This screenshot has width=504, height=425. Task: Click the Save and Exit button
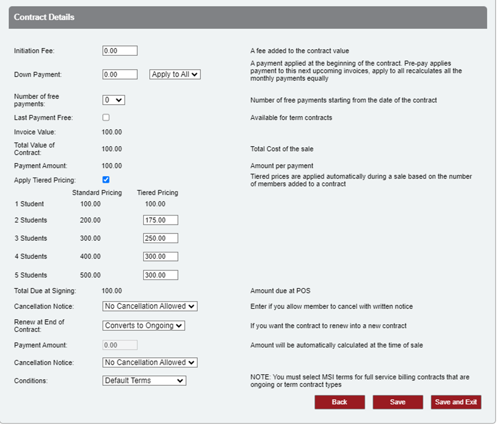click(456, 402)
